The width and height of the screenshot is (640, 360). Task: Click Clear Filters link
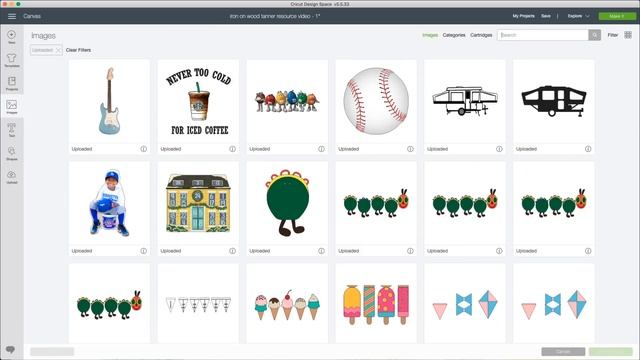(78, 50)
